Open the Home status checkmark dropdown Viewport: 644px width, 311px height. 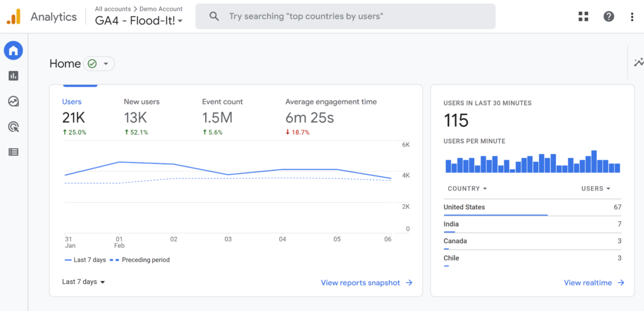coord(99,63)
